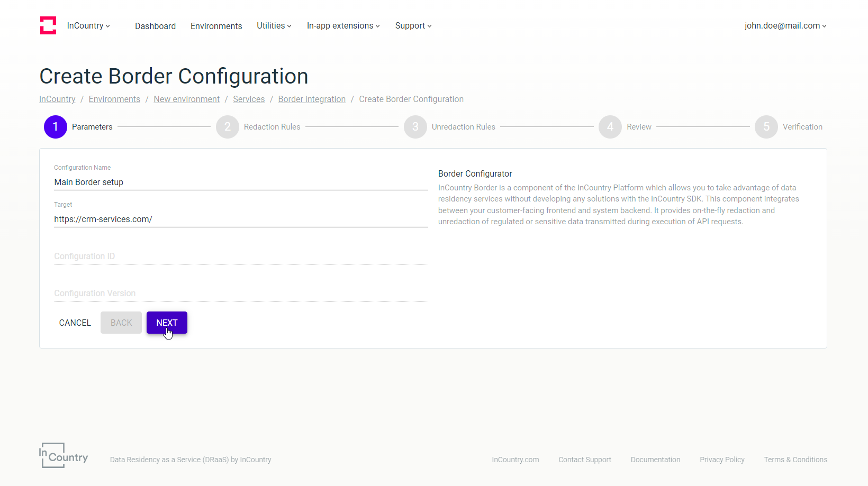868x486 pixels.
Task: Open the Support dropdown menu
Action: point(413,26)
